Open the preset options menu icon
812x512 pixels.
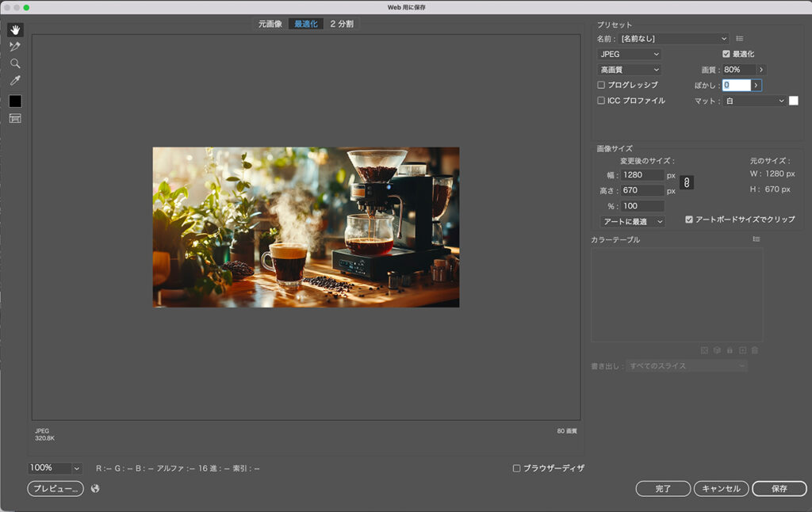[740, 38]
